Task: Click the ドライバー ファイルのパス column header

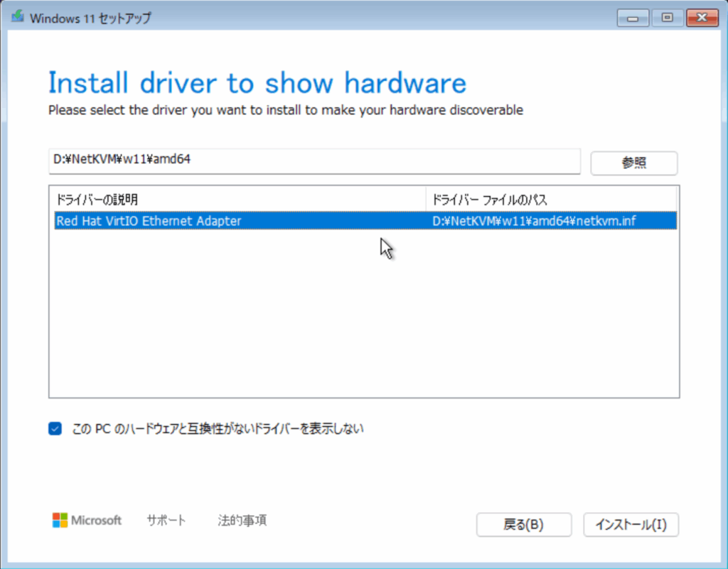Action: (551, 199)
